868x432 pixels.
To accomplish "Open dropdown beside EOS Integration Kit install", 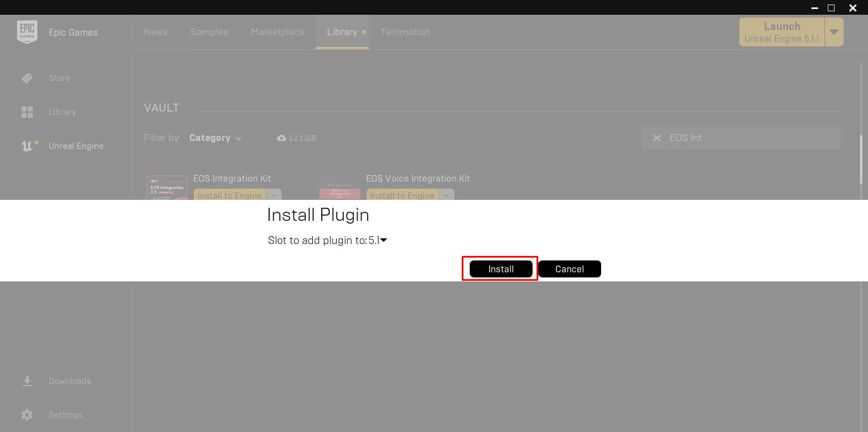I will (x=274, y=195).
